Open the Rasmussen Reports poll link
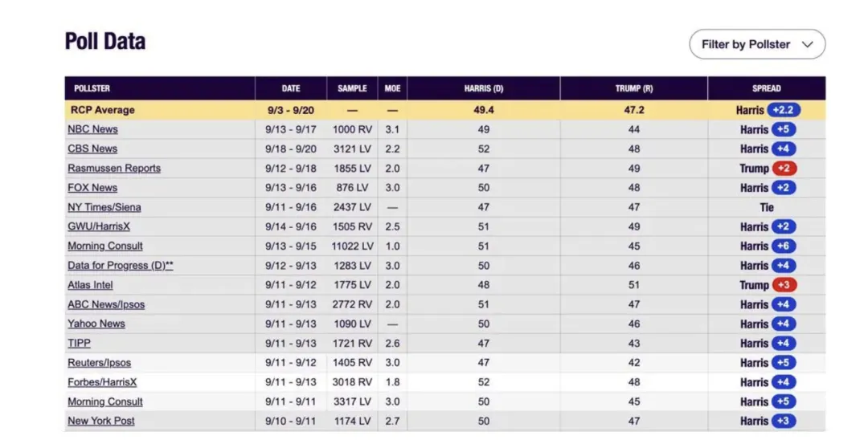 [x=114, y=168]
